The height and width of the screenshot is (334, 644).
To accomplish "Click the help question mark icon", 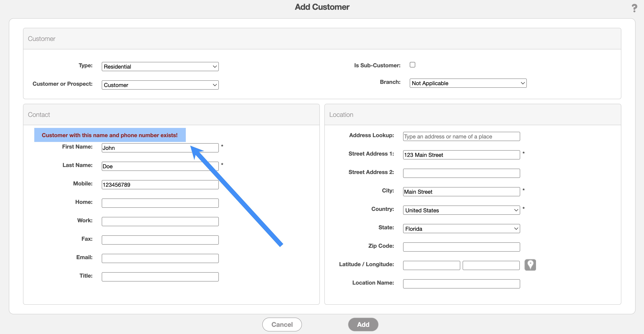I will 634,8.
